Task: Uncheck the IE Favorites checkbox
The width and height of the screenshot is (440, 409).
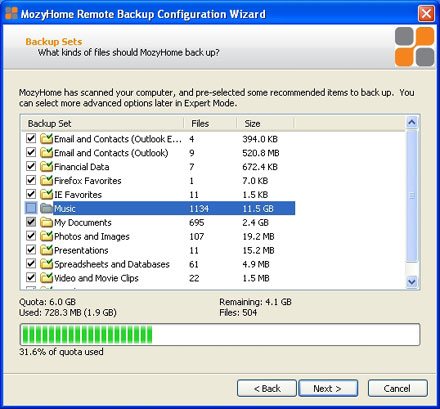Action: pos(31,194)
